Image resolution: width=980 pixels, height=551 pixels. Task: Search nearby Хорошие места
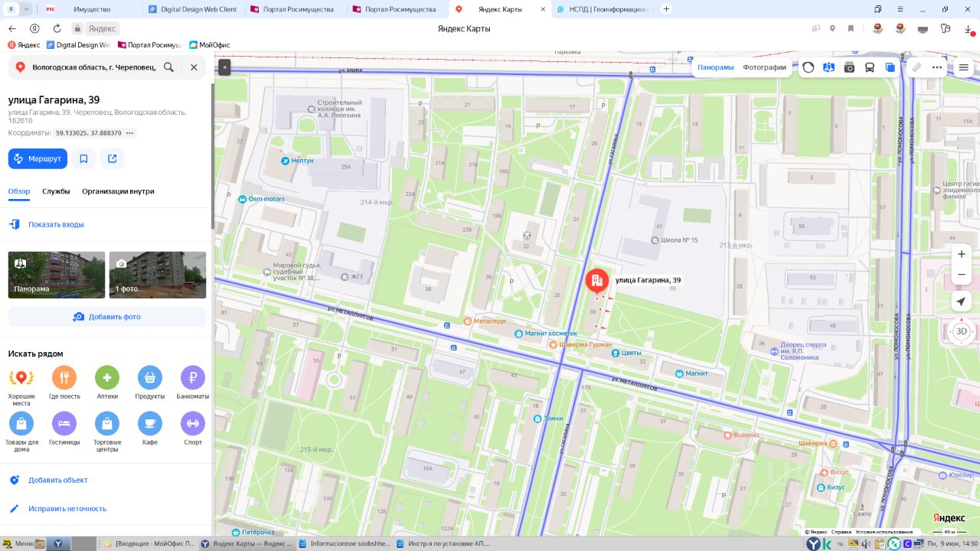tap(21, 386)
